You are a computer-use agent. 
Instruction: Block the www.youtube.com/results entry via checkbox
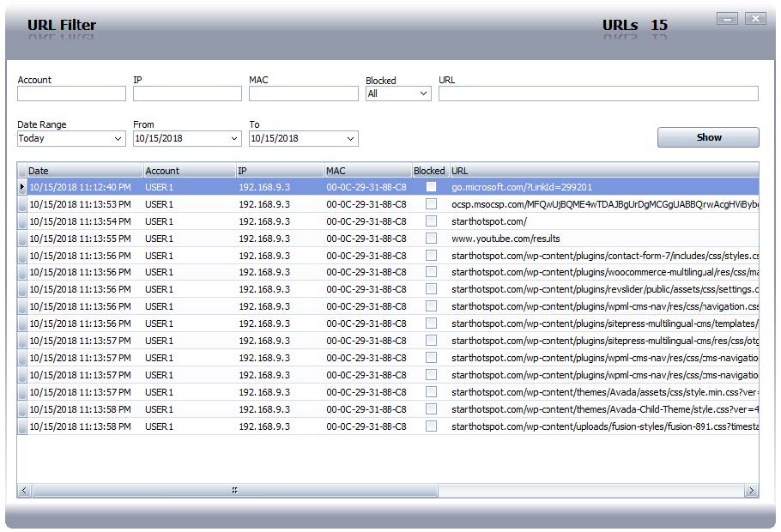pyautogui.click(x=432, y=238)
